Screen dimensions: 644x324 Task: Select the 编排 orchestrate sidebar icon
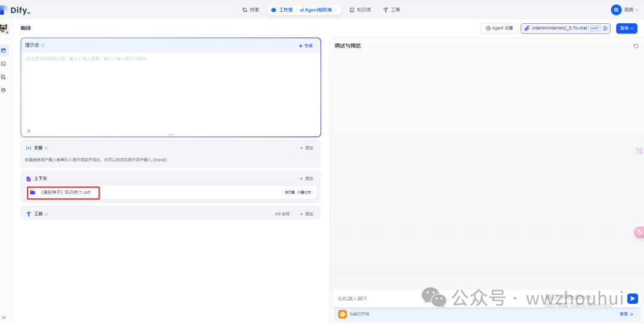click(x=4, y=51)
